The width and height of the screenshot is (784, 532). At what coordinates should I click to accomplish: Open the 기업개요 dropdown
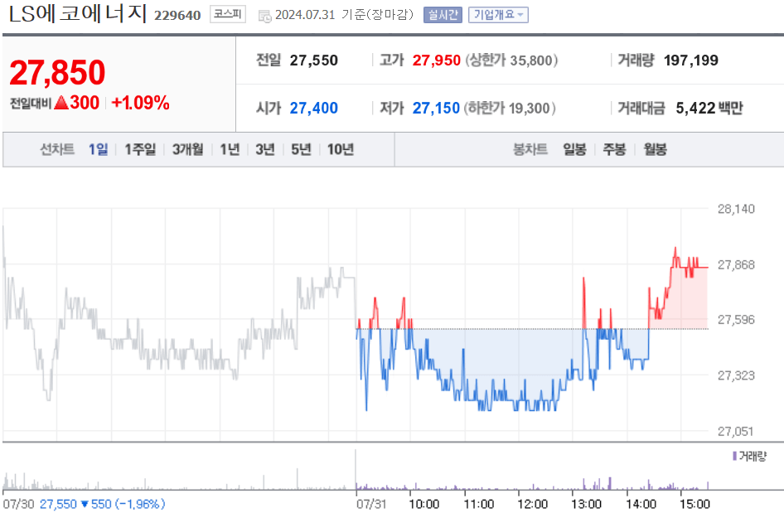tap(498, 15)
